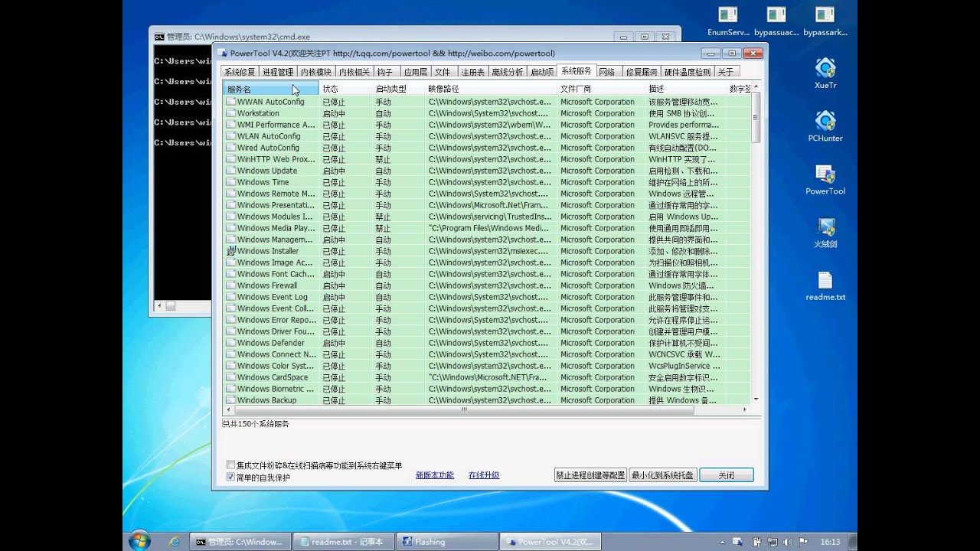The image size is (980, 551).
Task: Open the 新版本功能 link
Action: (435, 475)
